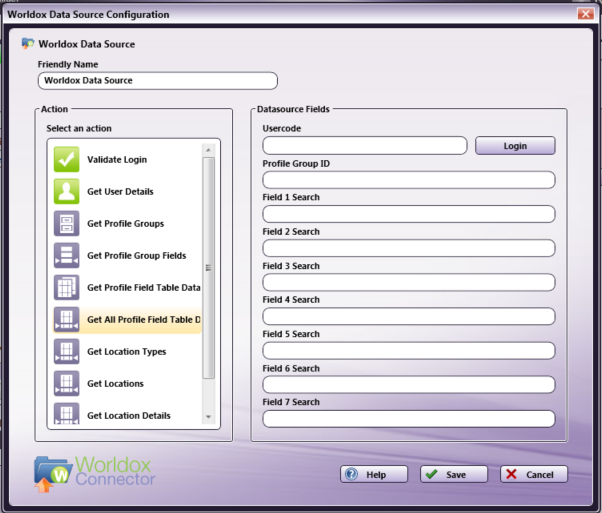Click the Get Profile Field Table Data icon
The height and width of the screenshot is (513, 602).
[x=66, y=287]
